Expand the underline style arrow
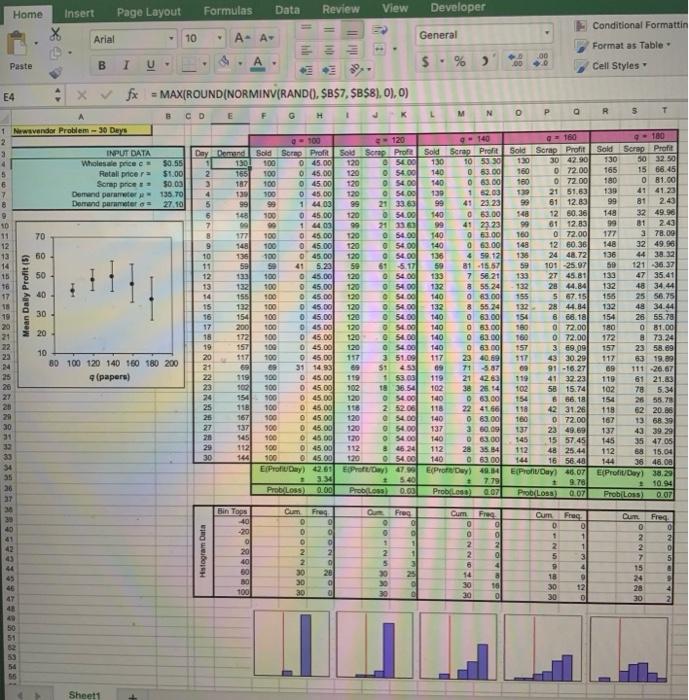This screenshot has height=700, width=689. (x=167, y=65)
